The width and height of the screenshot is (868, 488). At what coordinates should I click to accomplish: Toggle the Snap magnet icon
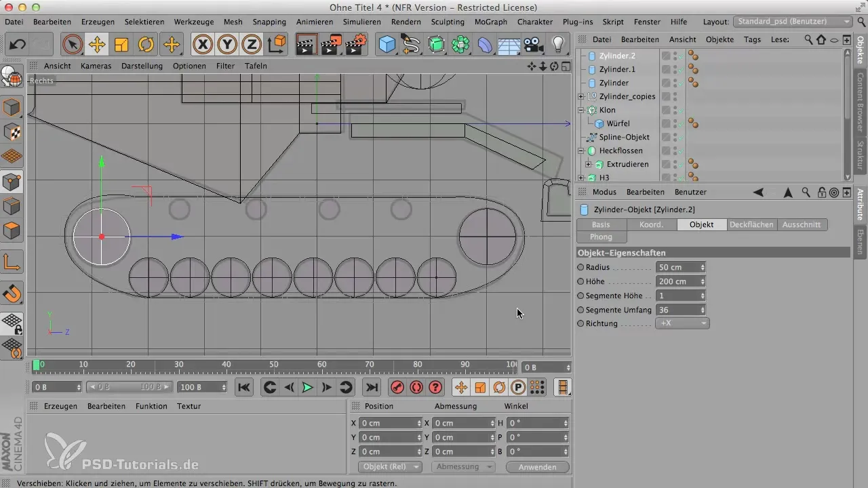click(x=12, y=293)
